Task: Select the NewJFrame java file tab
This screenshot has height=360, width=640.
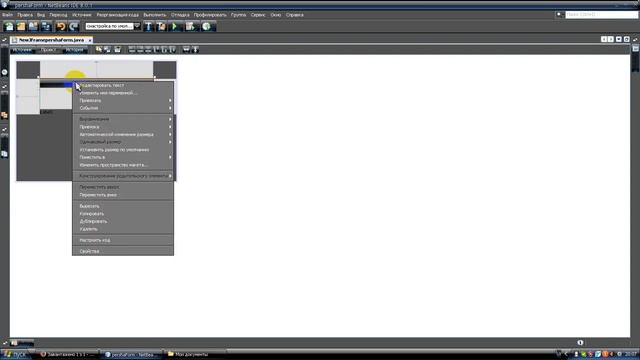Action: tap(51, 40)
